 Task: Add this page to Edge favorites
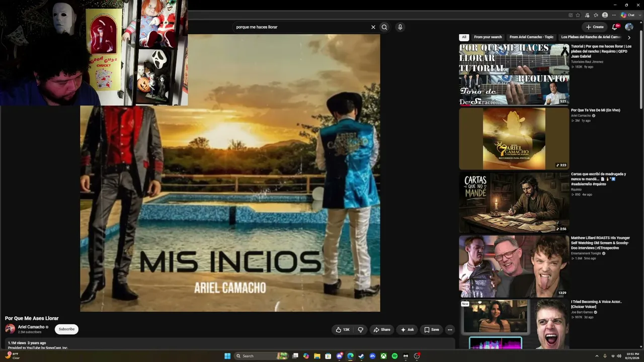tap(578, 15)
